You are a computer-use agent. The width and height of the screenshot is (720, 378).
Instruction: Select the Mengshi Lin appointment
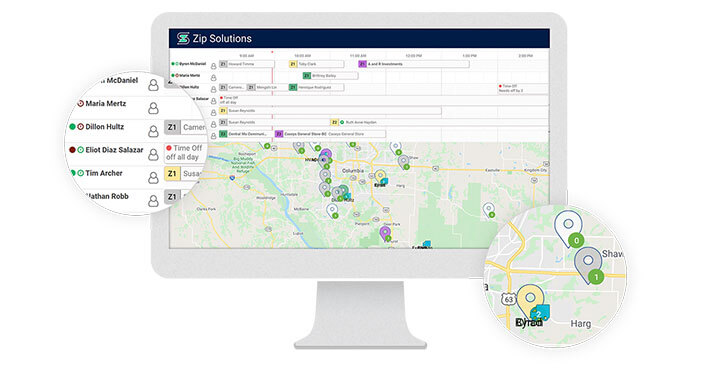pos(267,87)
